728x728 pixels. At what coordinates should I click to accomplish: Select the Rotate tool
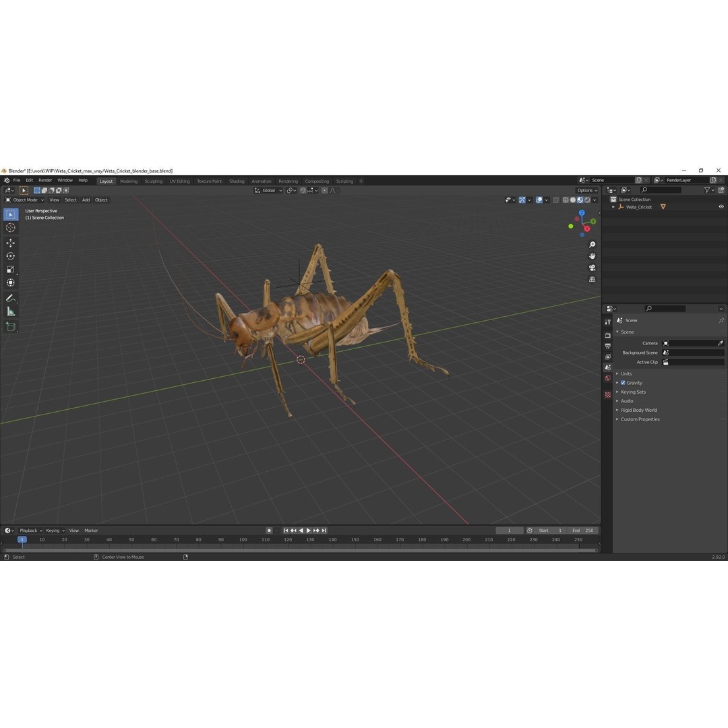[11, 256]
